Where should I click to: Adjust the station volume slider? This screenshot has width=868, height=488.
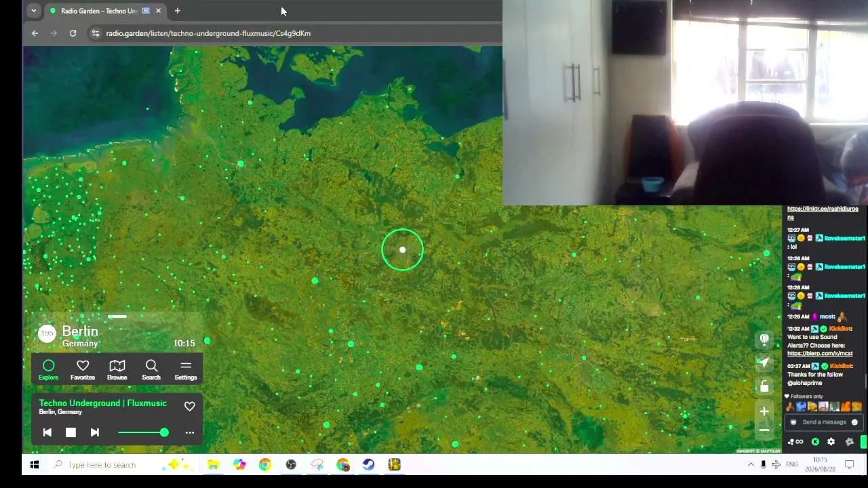click(x=143, y=432)
